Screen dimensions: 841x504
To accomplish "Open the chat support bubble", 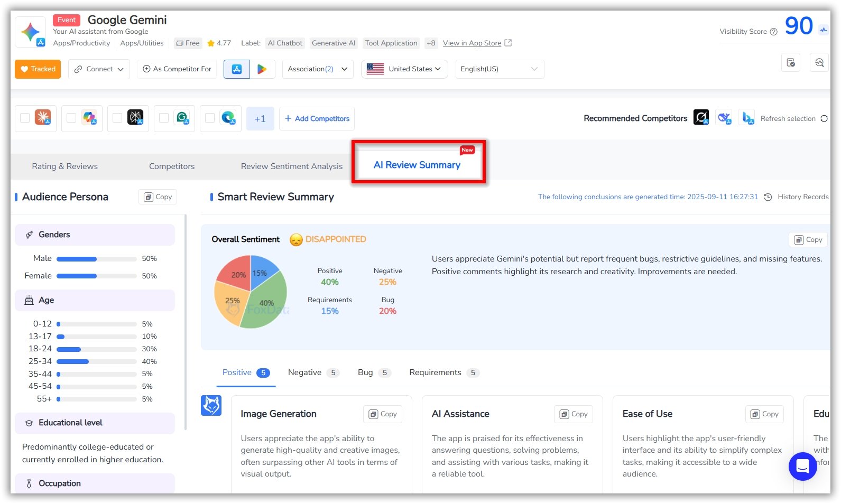I will [802, 466].
